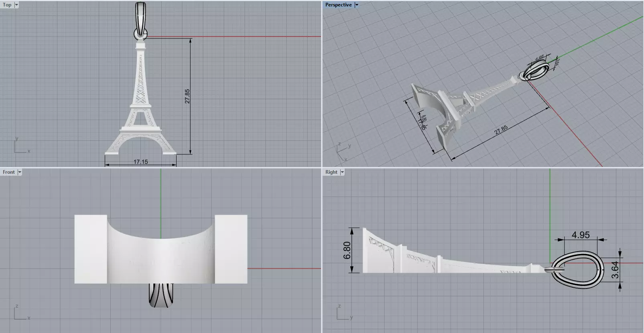The image size is (644, 333).
Task: Click the Front viewport title label
Action: 9,172
